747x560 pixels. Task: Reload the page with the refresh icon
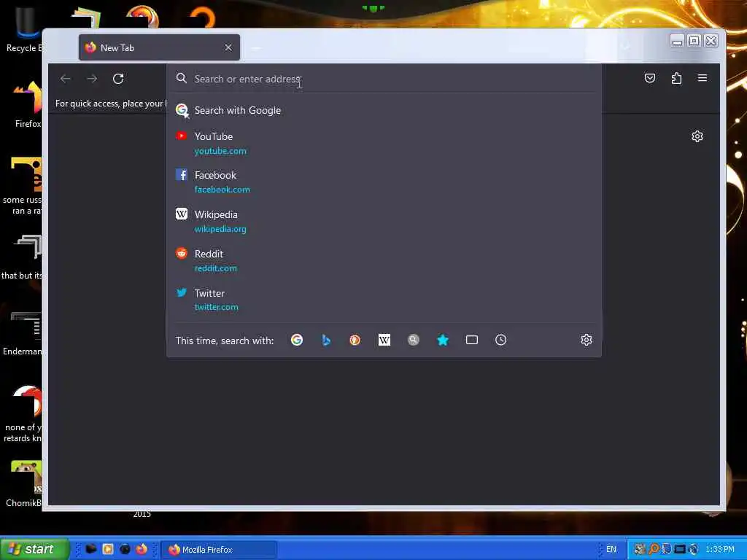click(x=118, y=79)
